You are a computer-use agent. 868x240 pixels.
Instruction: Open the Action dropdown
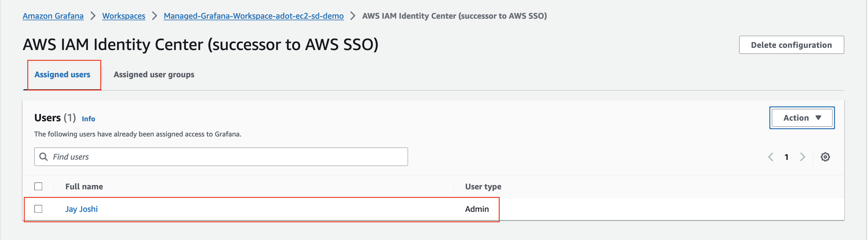[x=803, y=118]
